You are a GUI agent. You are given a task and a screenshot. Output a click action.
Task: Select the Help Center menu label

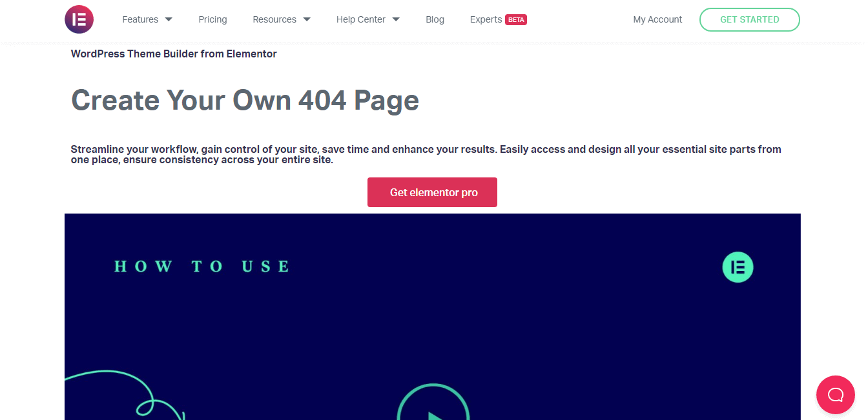(x=361, y=19)
